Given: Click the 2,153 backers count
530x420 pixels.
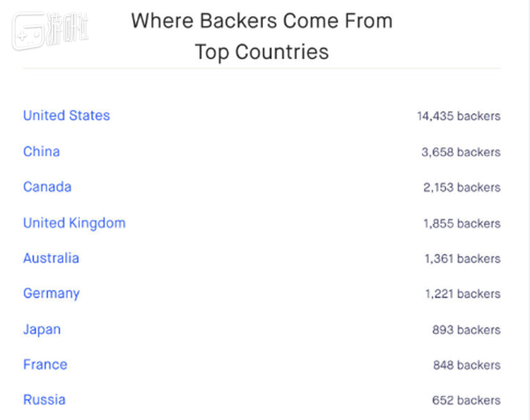Looking at the screenshot, I should pyautogui.click(x=461, y=187).
